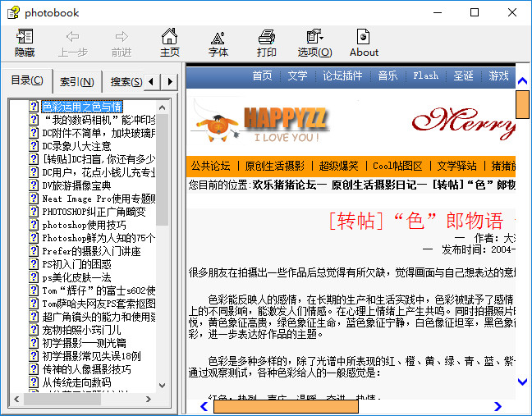532x416 pixels.
Task: Click the help page icon beside PS初入门的困惑
Action: (x=34, y=264)
